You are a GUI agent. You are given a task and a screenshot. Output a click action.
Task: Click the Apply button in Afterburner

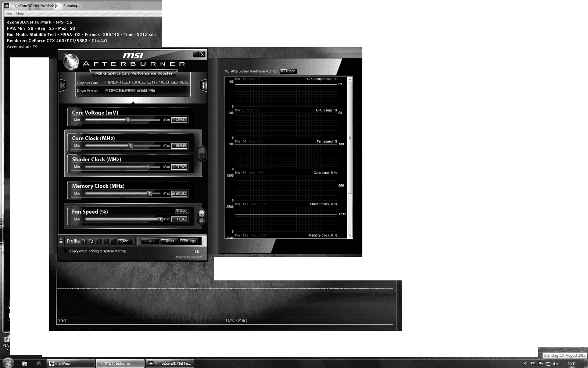[x=150, y=241]
